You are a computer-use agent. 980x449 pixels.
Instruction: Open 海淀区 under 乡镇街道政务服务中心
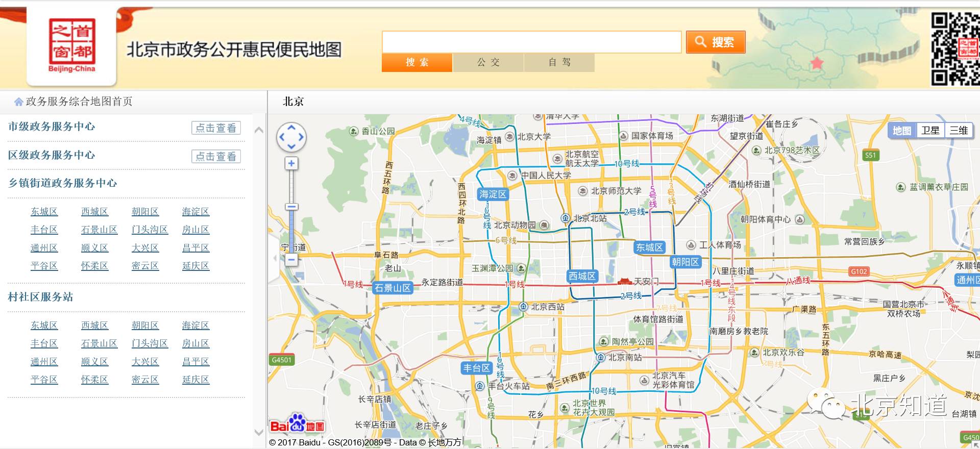click(x=196, y=212)
